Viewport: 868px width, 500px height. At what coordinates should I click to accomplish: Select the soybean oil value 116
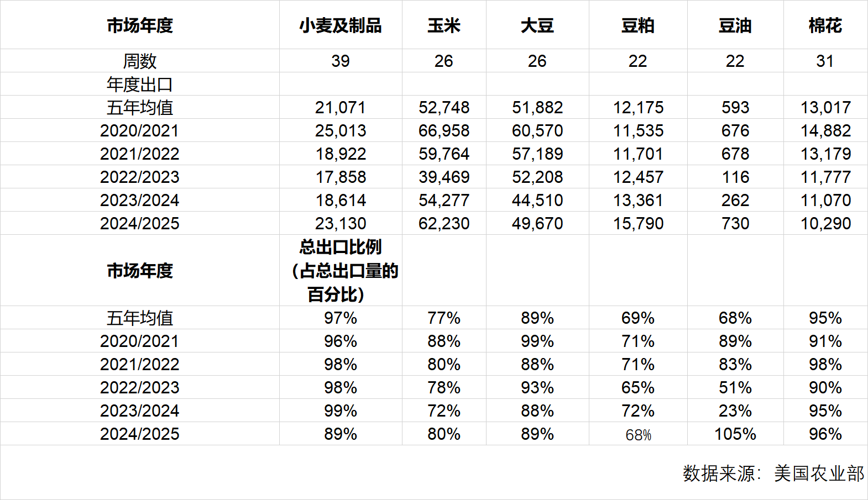(735, 177)
